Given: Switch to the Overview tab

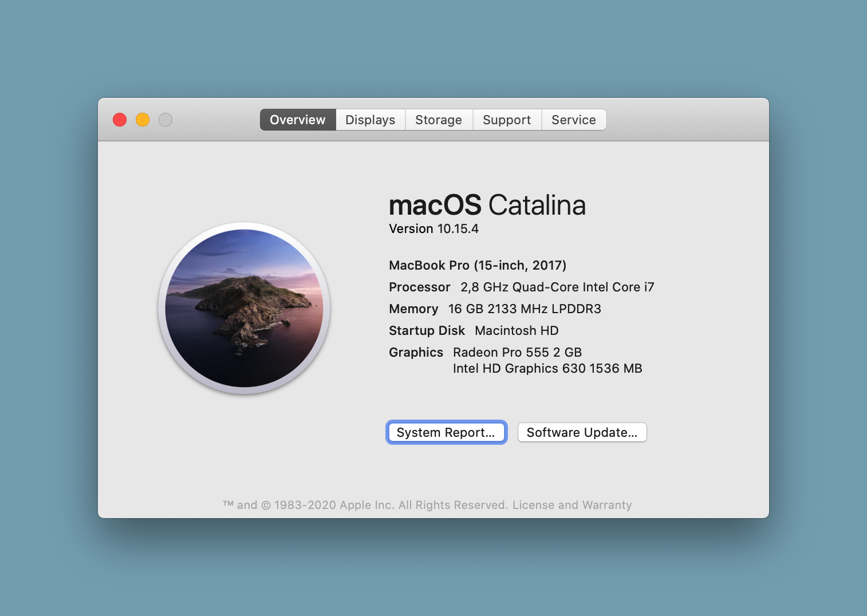Looking at the screenshot, I should [x=298, y=120].
